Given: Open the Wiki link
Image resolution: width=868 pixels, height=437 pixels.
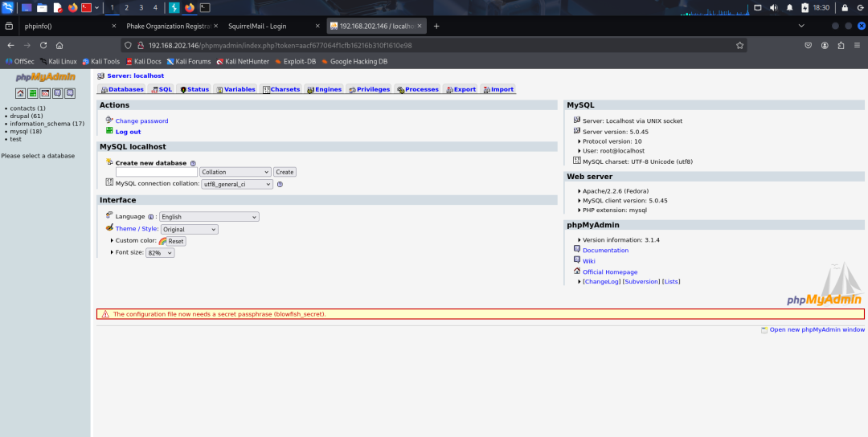Looking at the screenshot, I should click(x=588, y=261).
